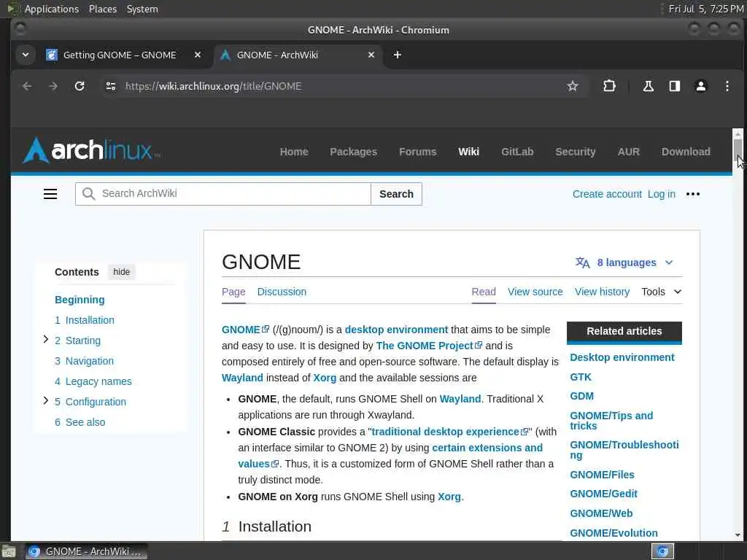
Task: Open the AUR nav link
Action: [x=628, y=152]
